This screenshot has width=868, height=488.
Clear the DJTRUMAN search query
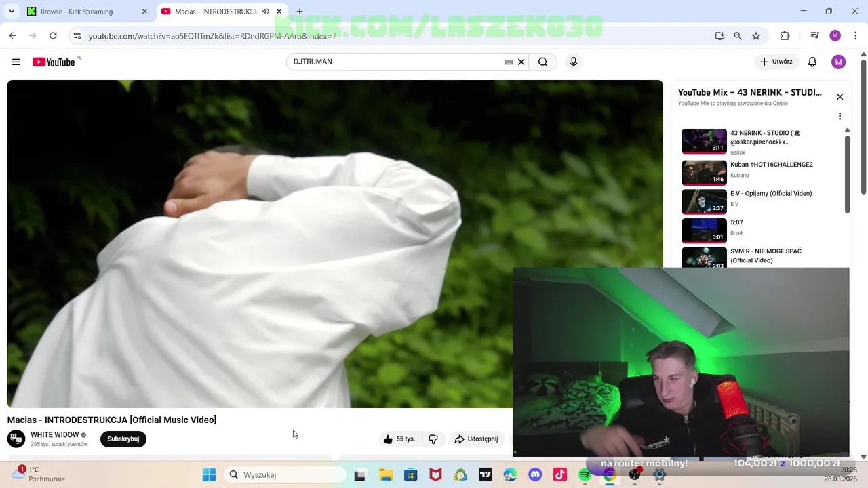pyautogui.click(x=521, y=62)
